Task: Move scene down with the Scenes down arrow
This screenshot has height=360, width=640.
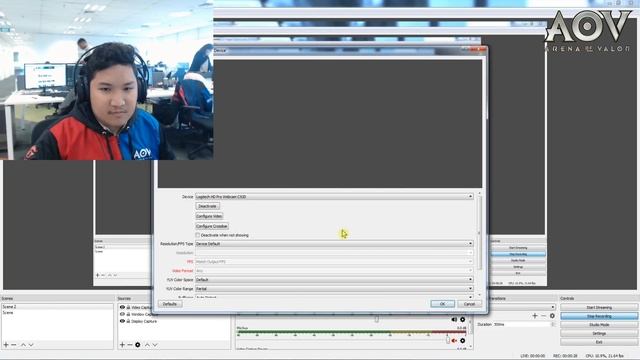Action: 31,345
